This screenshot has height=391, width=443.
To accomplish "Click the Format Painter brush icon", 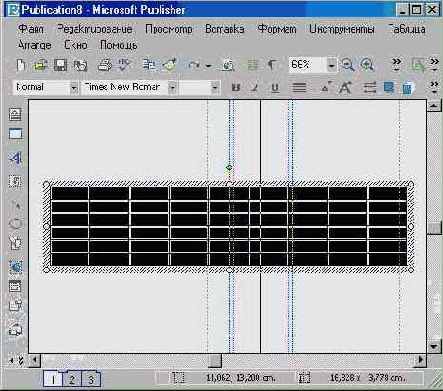I will [169, 65].
